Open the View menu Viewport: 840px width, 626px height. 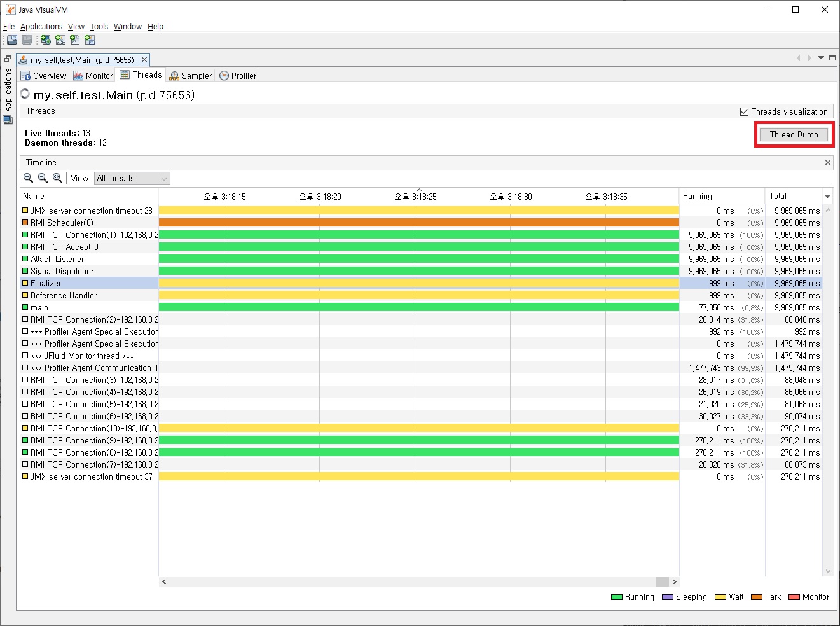tap(76, 27)
